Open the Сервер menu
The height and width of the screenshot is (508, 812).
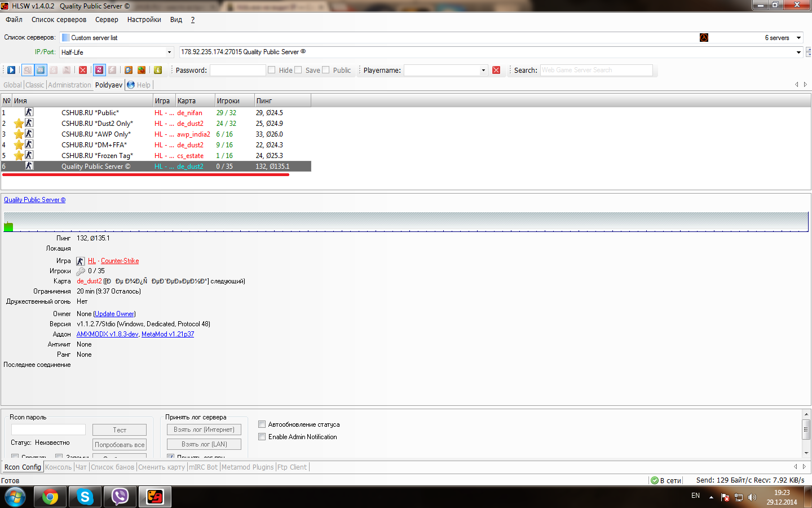click(x=107, y=20)
